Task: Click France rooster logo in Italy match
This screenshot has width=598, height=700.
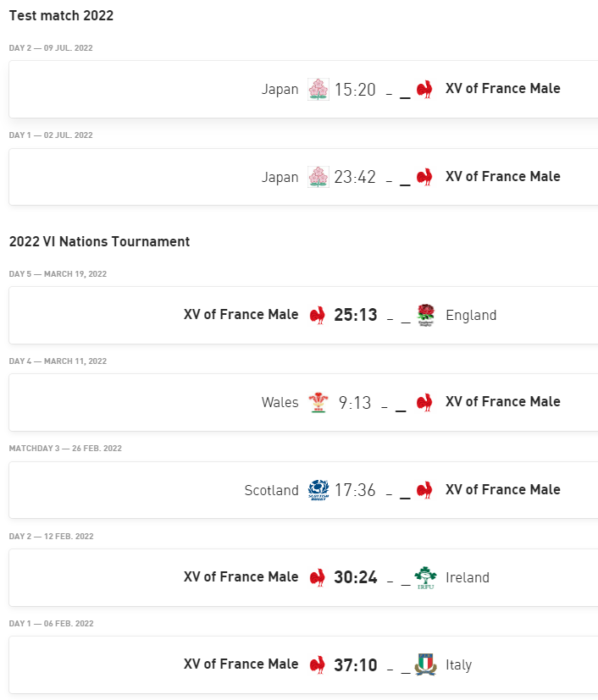Action: point(318,665)
